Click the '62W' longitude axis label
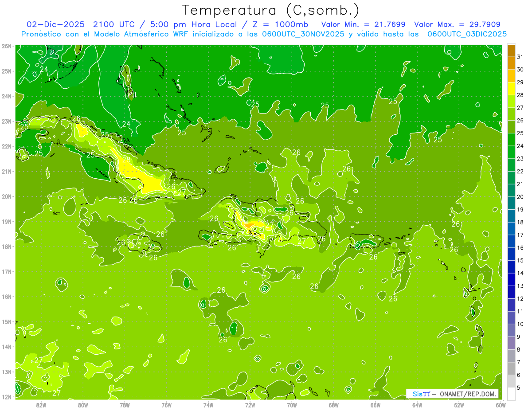 (x=459, y=405)
